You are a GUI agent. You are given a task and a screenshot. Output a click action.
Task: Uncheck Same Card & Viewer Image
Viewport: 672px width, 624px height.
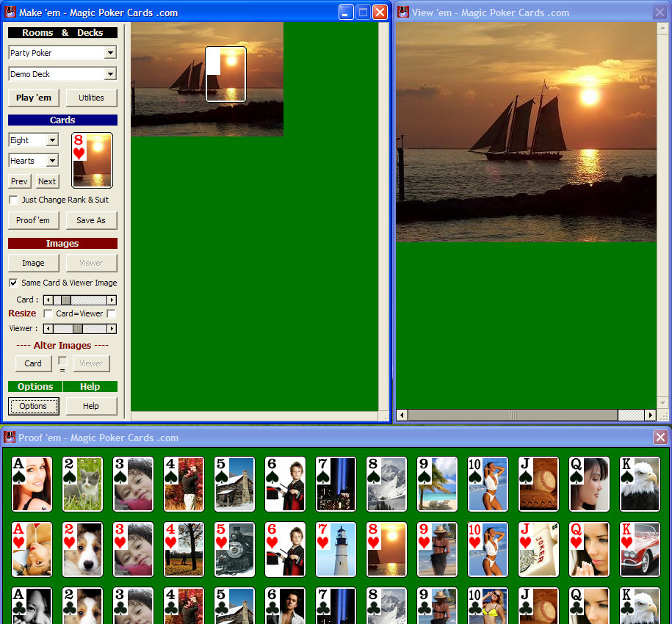point(13,283)
